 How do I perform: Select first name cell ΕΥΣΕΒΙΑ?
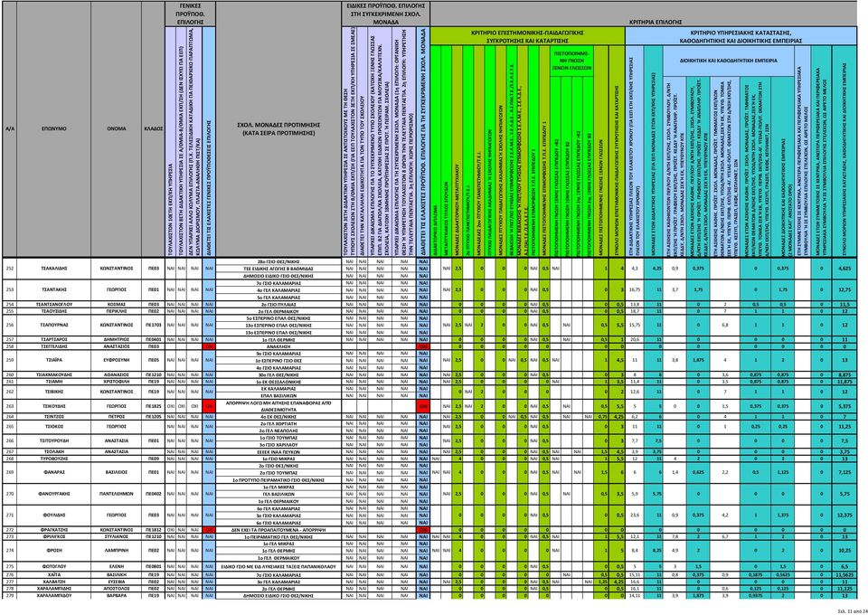[117, 582]
